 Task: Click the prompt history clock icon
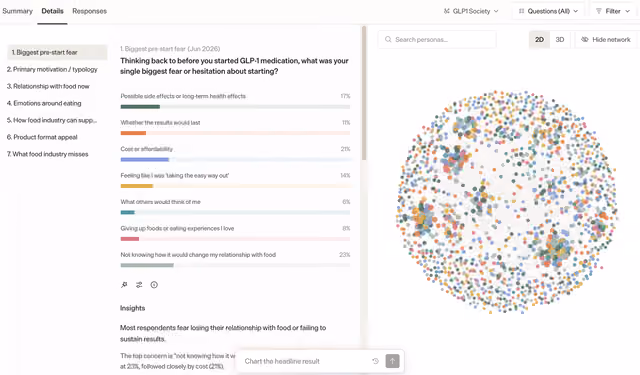pyautogui.click(x=376, y=361)
